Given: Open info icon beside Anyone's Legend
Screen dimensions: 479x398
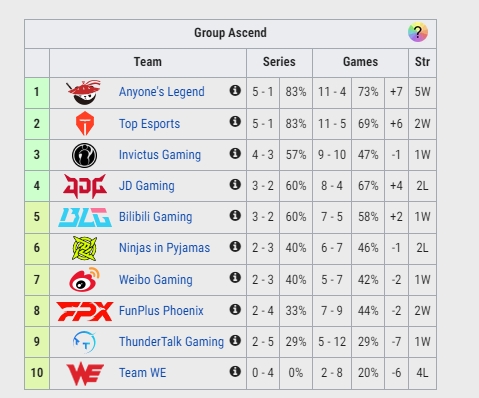Looking at the screenshot, I should (235, 90).
